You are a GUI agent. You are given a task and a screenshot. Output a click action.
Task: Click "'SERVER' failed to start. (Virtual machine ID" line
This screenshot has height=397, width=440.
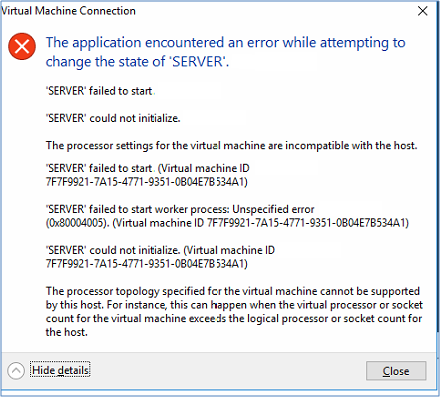[147, 168]
